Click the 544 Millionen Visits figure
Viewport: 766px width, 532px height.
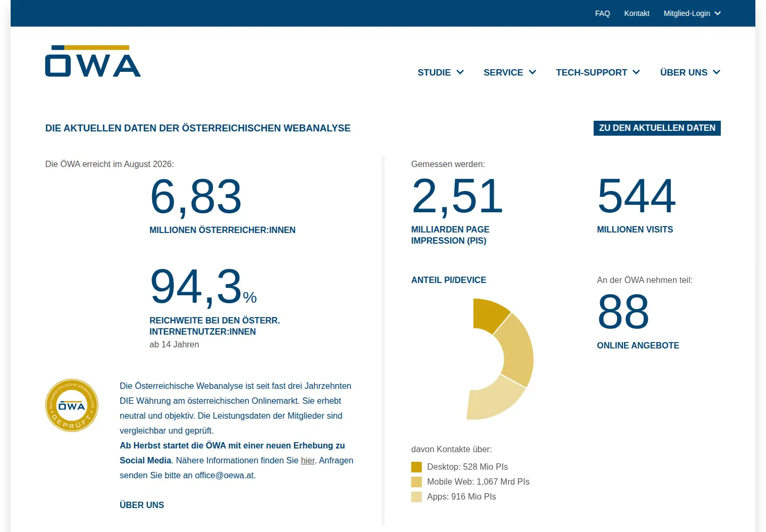click(x=636, y=196)
